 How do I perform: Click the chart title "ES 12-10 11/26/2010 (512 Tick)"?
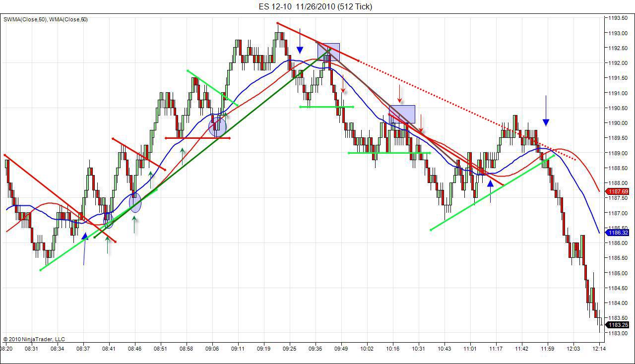315,6
